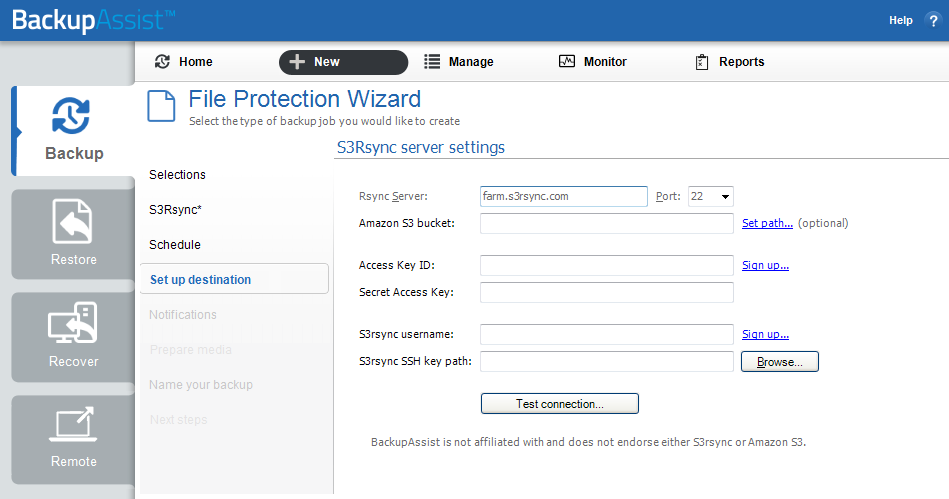Select the S3Rsync* wizard step

176,210
